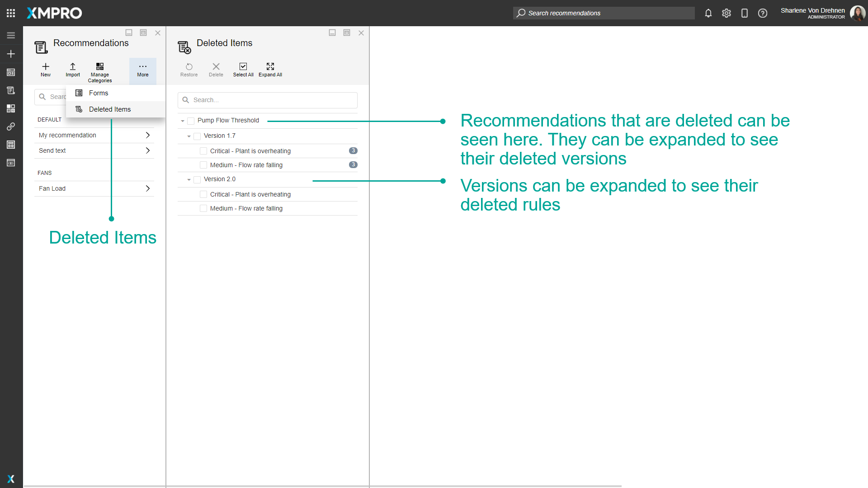Tick the Version 1.7 checkbox
The height and width of the screenshot is (488, 868).
197,136
